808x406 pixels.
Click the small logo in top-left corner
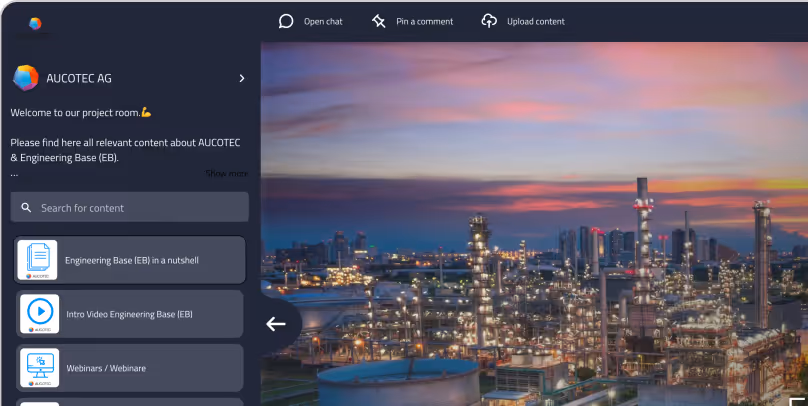point(35,23)
